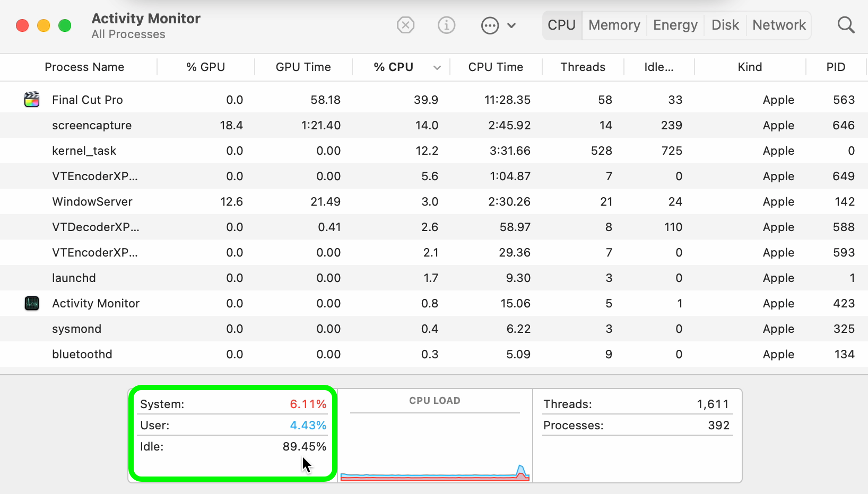Click the stop process X icon

click(405, 25)
